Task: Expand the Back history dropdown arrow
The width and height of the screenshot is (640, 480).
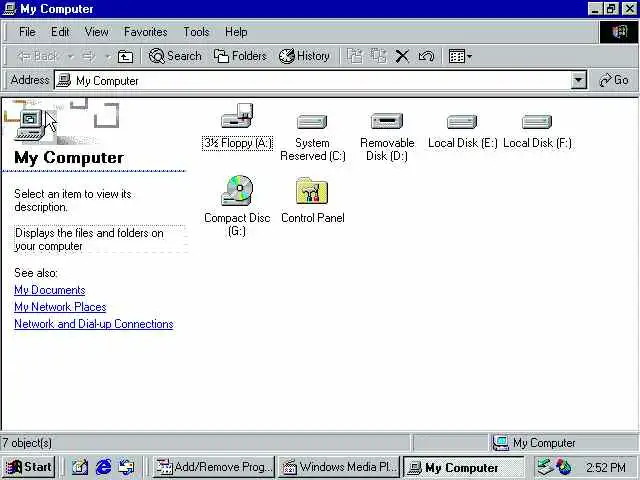Action: 71,56
